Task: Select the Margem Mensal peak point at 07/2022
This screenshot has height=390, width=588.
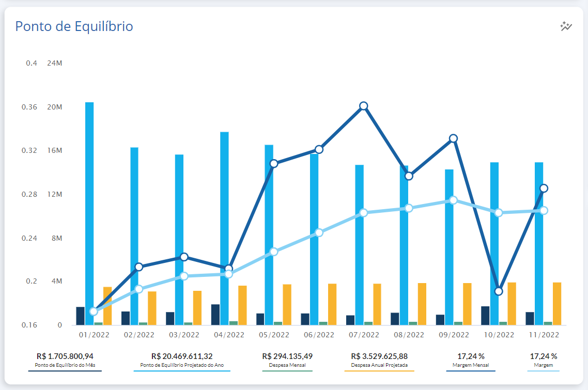Action: tap(364, 106)
